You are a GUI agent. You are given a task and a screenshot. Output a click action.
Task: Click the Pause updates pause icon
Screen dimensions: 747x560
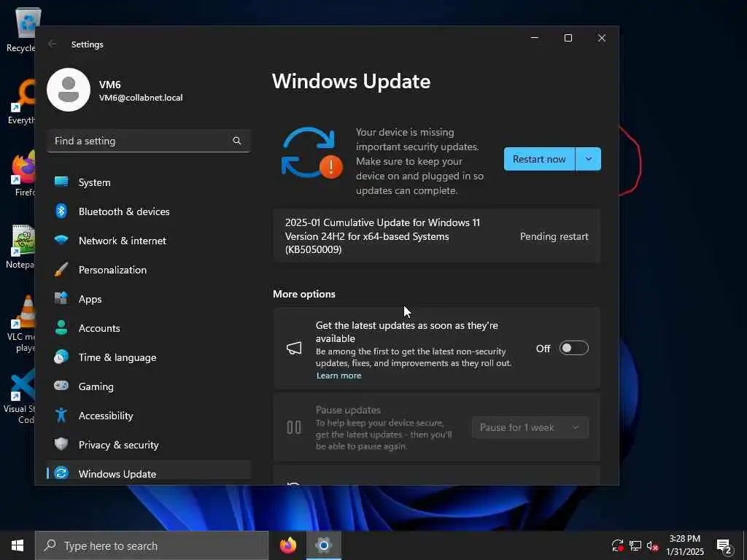click(294, 427)
